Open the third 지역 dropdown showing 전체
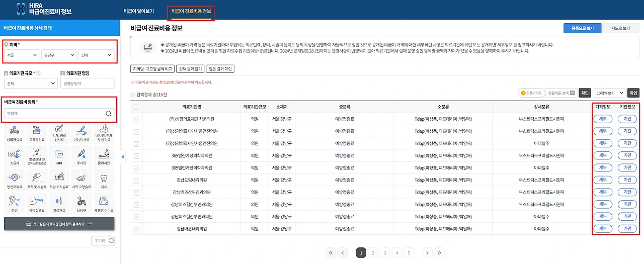This screenshot has width=644, height=264. point(96,54)
